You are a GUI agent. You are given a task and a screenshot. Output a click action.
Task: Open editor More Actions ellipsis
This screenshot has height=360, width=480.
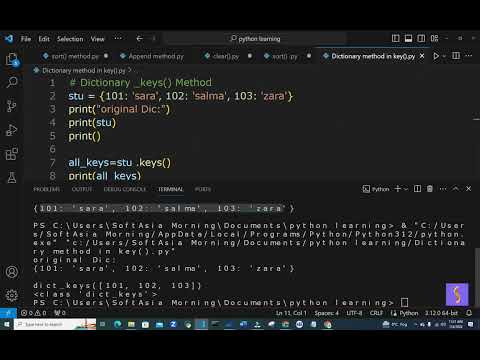469,56
